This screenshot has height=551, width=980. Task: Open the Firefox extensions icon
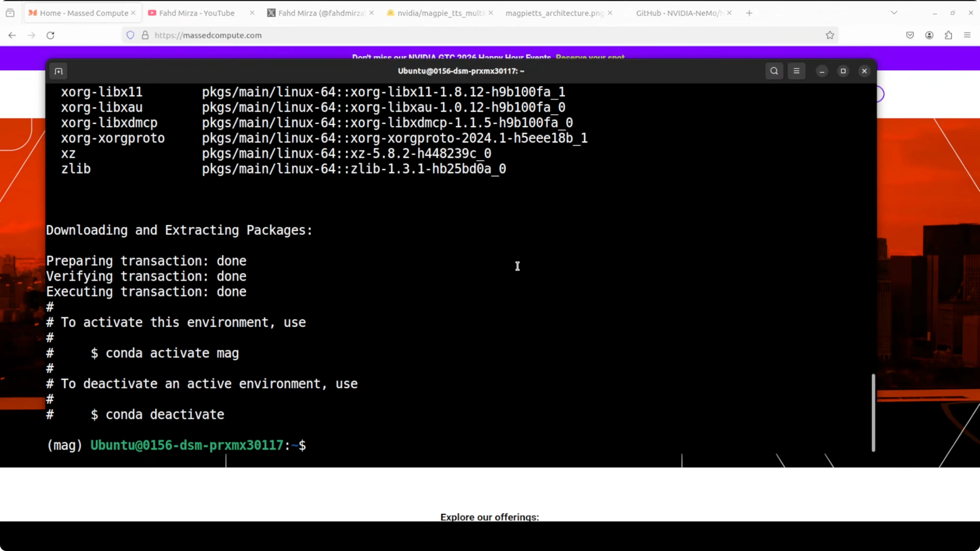[948, 35]
